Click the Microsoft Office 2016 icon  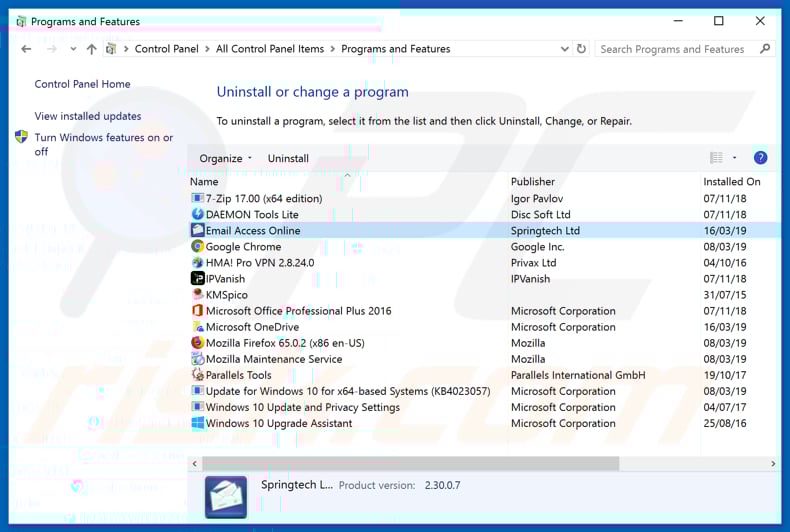(x=198, y=311)
